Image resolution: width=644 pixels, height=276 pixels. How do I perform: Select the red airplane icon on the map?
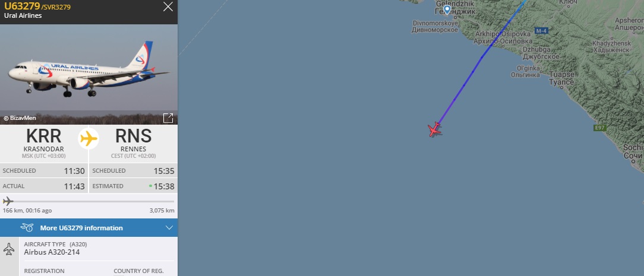[434, 129]
